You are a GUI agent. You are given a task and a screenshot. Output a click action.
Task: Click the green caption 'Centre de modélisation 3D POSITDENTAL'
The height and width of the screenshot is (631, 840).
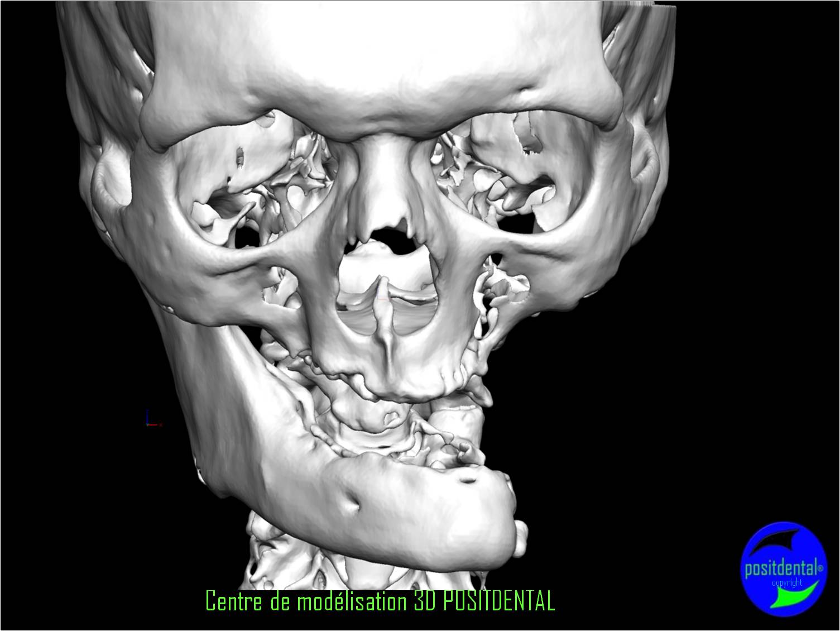click(380, 601)
